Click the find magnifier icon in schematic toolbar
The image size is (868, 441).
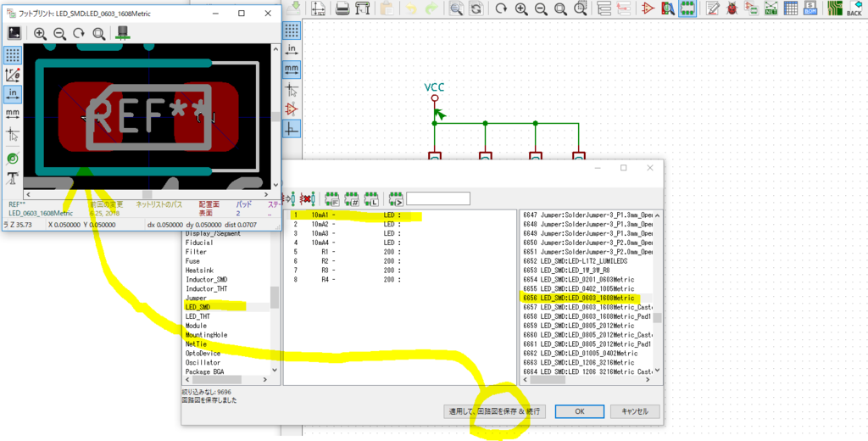[x=456, y=8]
